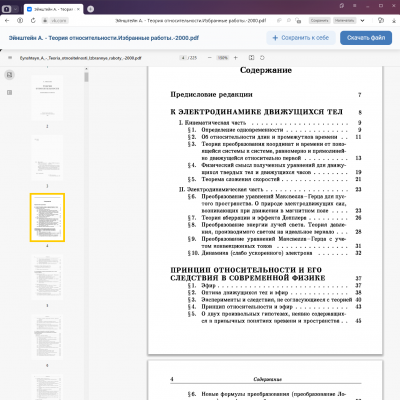Close the Эйнштейн А. browser tab
The width and height of the screenshot is (400, 400).
pyautogui.click(x=78, y=9)
